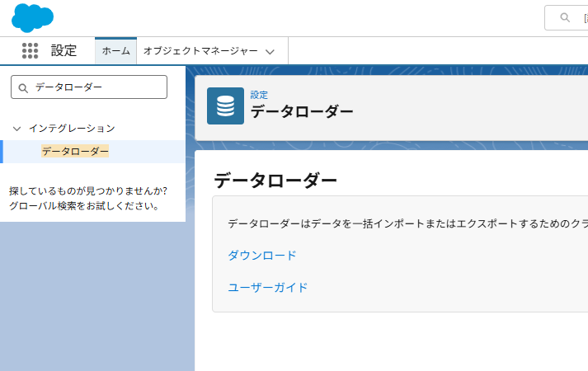
Task: Click the ダウンロード link
Action: click(x=262, y=256)
